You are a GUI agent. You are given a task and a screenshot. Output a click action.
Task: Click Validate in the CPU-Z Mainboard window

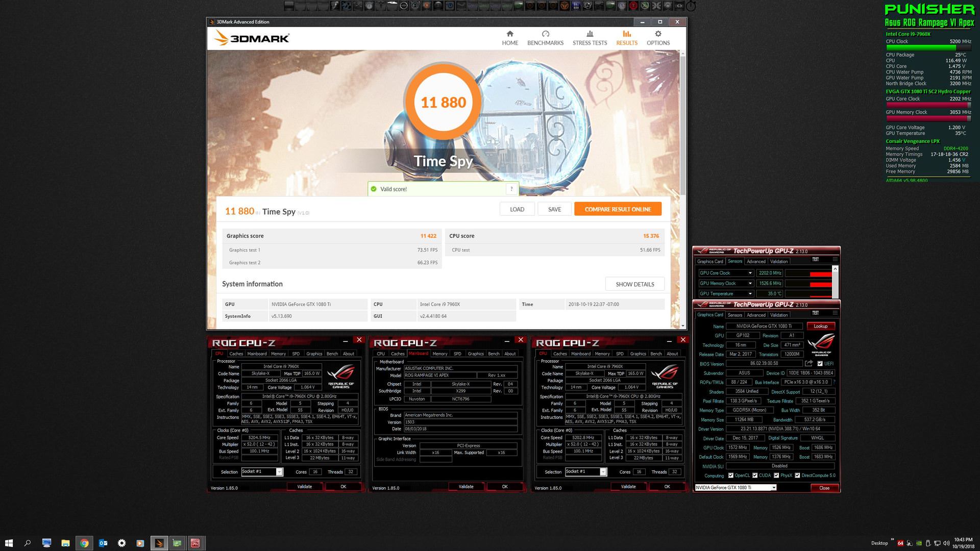pyautogui.click(x=465, y=487)
